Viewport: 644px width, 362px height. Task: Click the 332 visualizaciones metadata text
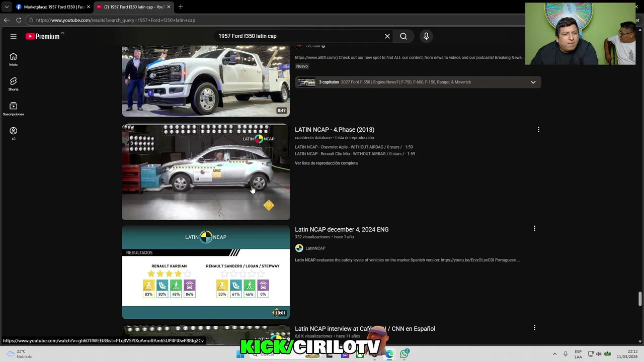click(x=312, y=237)
